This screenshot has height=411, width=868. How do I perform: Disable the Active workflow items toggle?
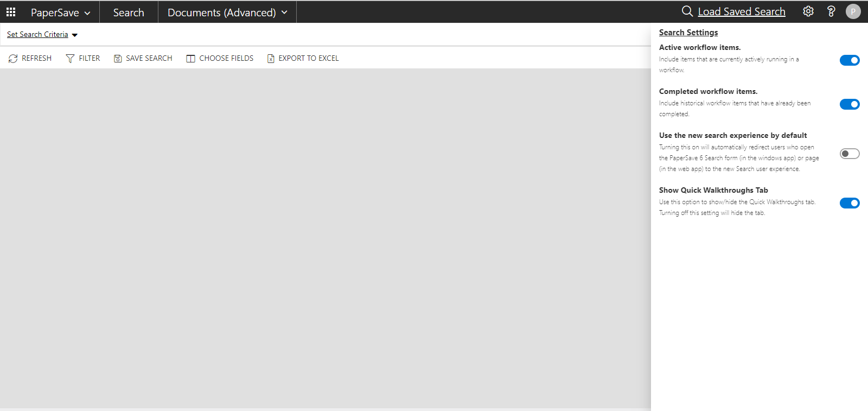coord(849,60)
